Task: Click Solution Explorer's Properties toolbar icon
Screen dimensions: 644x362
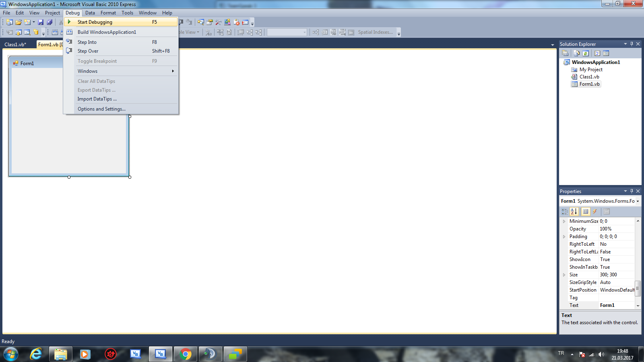Action: [565, 53]
